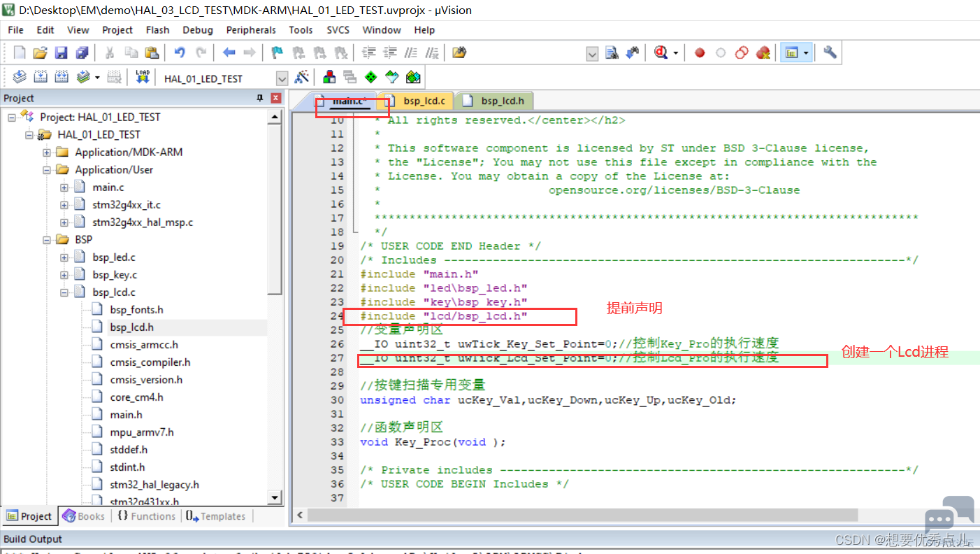Open the dropdown arrow next to the debug icon
The width and height of the screenshot is (980, 554).
[677, 52]
